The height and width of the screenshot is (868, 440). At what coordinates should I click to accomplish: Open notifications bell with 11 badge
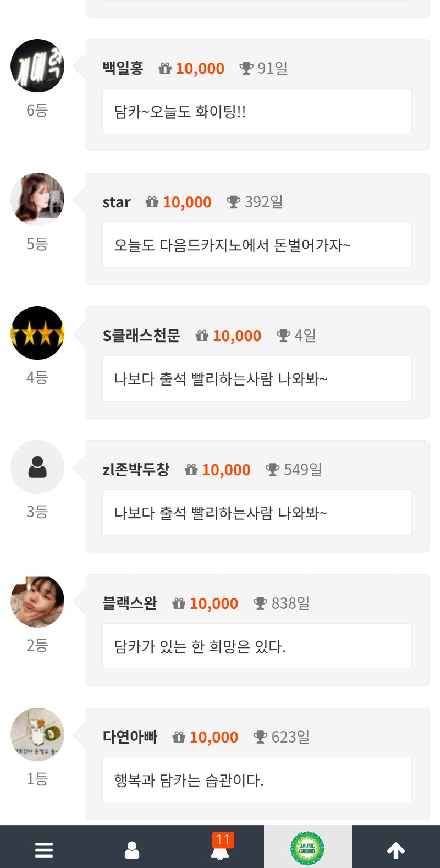(x=221, y=849)
